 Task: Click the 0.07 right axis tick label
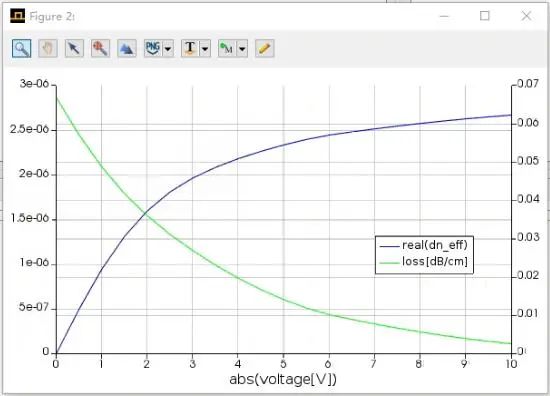click(x=528, y=84)
